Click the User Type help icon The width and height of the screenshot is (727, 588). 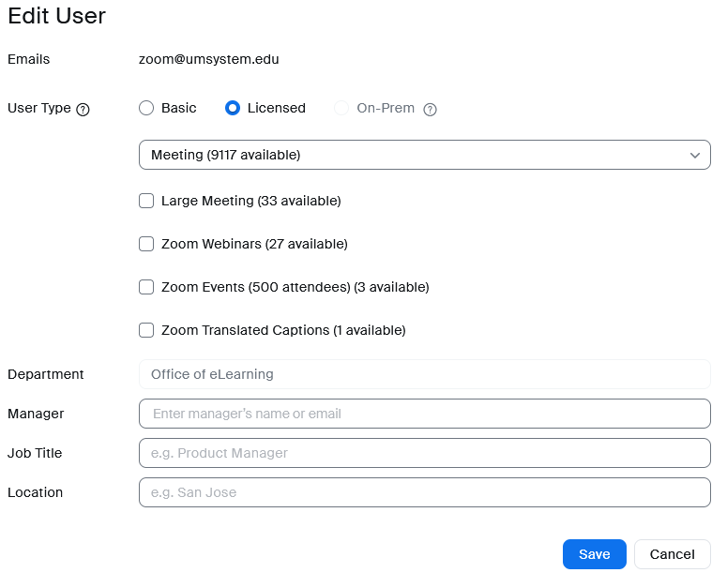click(83, 110)
